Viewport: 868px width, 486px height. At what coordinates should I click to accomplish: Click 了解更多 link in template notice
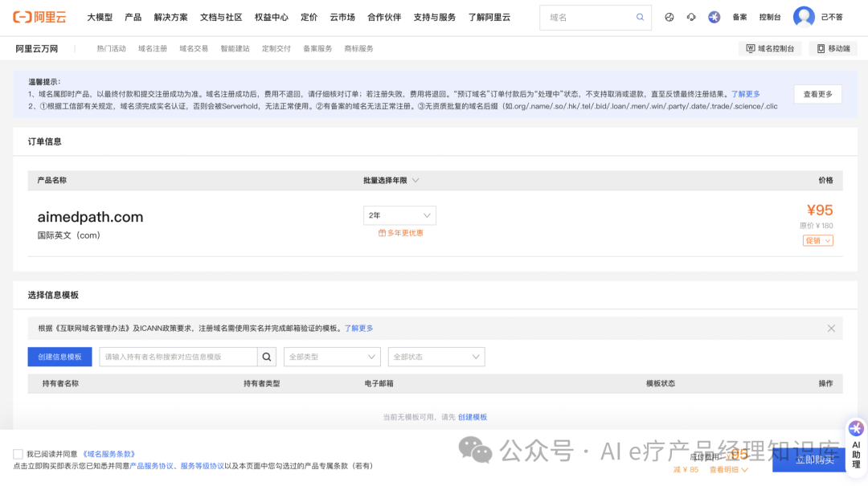(358, 329)
